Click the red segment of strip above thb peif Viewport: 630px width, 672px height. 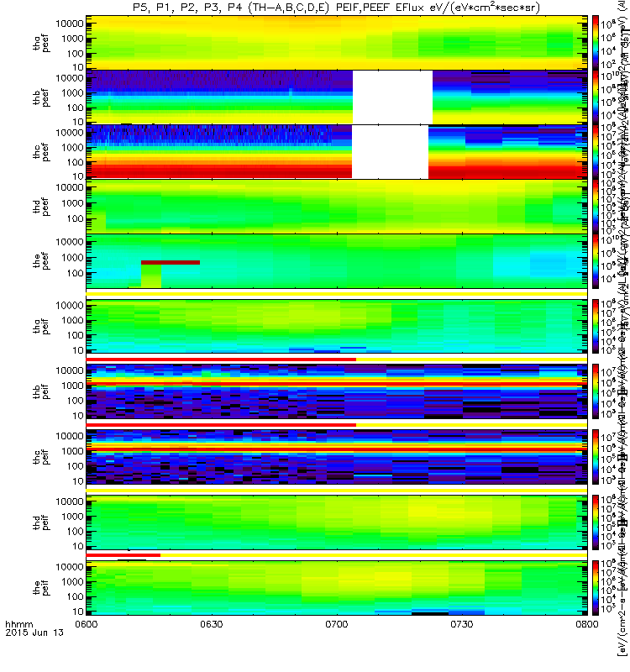click(221, 360)
